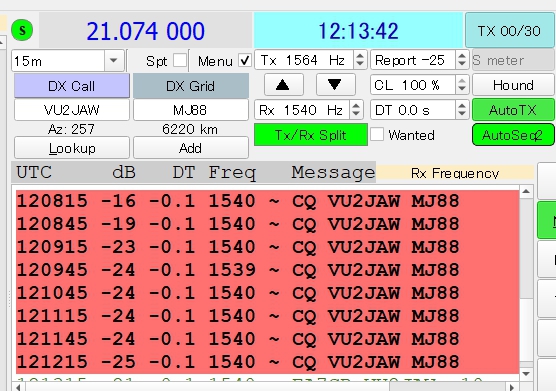Image resolution: width=556 pixels, height=391 pixels.
Task: Increase CL percentage with up stepper
Action: [x=462, y=80]
